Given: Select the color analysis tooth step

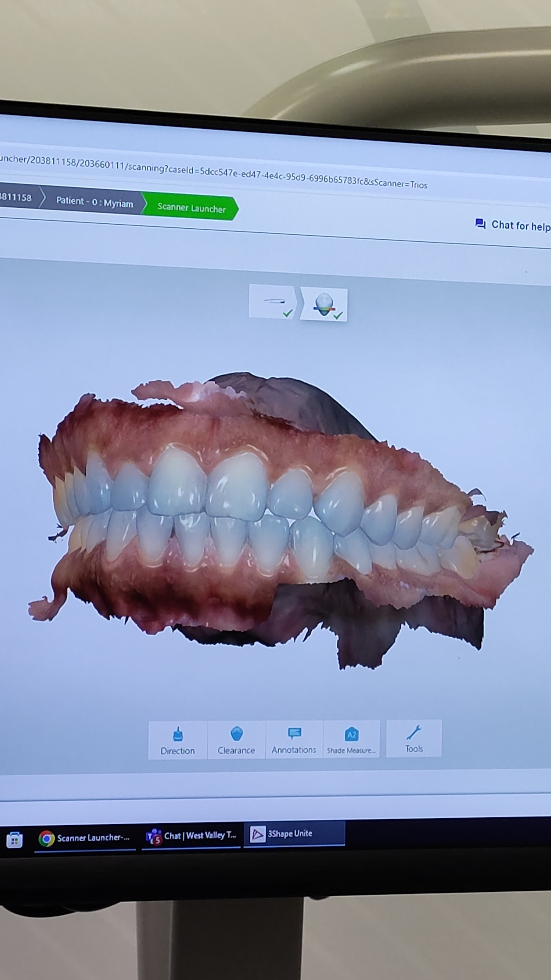Looking at the screenshot, I should pyautogui.click(x=324, y=305).
